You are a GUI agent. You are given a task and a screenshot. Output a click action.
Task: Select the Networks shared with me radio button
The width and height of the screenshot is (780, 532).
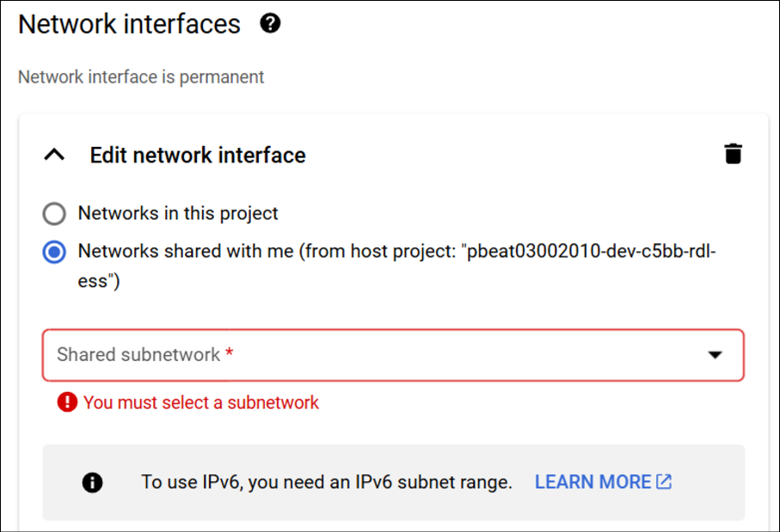[54, 252]
